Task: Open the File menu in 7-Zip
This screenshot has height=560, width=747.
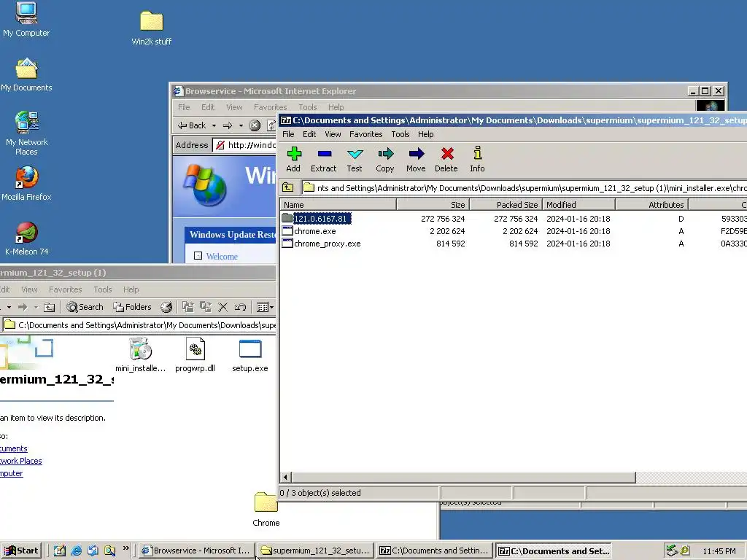Action: coord(288,134)
